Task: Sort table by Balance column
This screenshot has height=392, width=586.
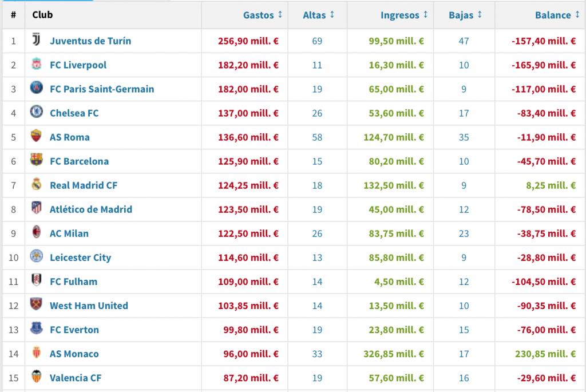Action: pyautogui.click(x=557, y=15)
